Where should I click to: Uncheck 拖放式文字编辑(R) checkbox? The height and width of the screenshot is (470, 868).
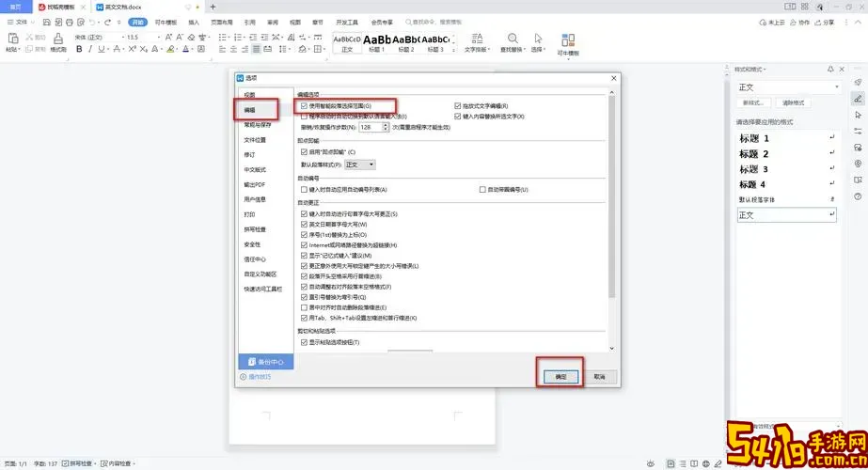tap(458, 105)
